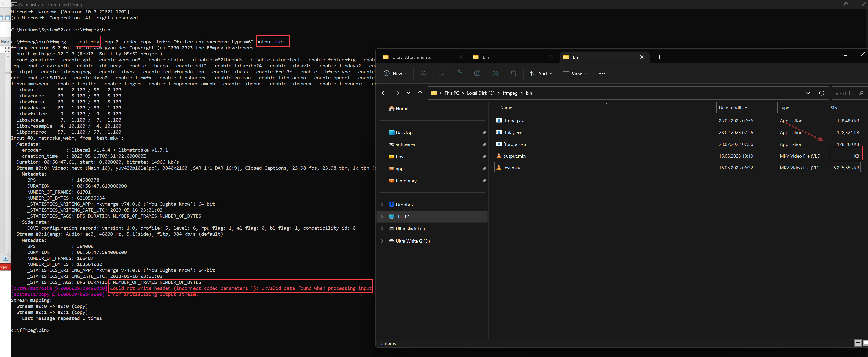
Task: Expand the Dropbox tree node
Action: (x=382, y=205)
